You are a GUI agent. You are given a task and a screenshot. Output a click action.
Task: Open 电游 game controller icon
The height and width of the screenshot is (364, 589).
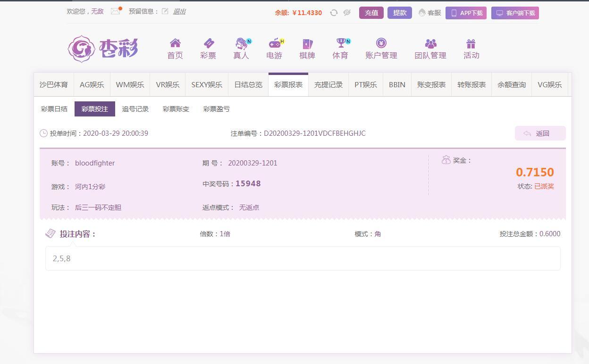point(274,44)
